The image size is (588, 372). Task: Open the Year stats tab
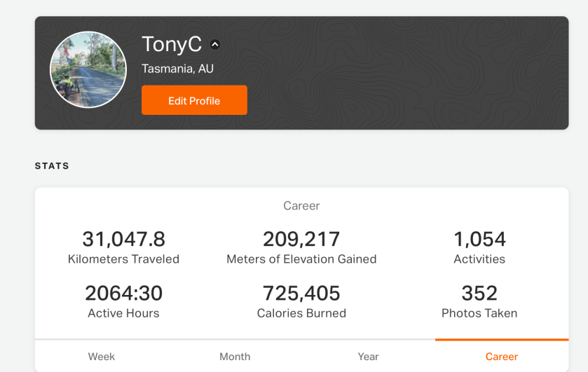(368, 357)
